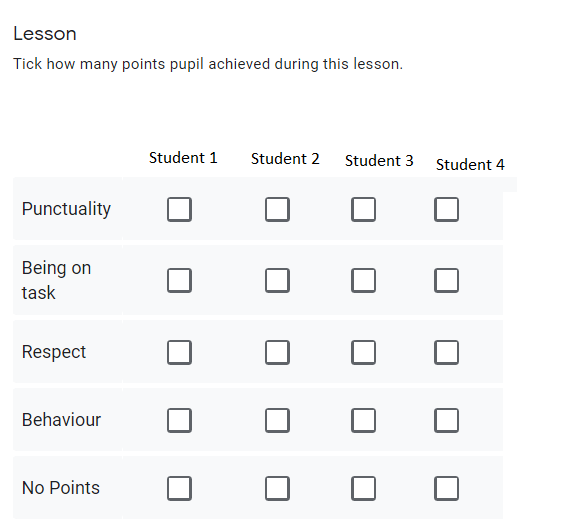570x522 pixels.
Task: Select Respect checkbox for Student 1
Action: (179, 352)
